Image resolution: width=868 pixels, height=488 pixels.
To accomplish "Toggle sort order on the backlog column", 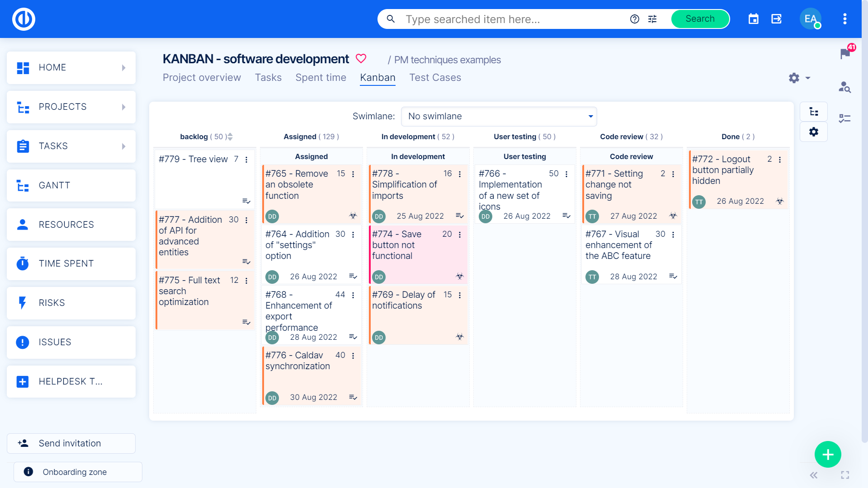I will pos(230,136).
